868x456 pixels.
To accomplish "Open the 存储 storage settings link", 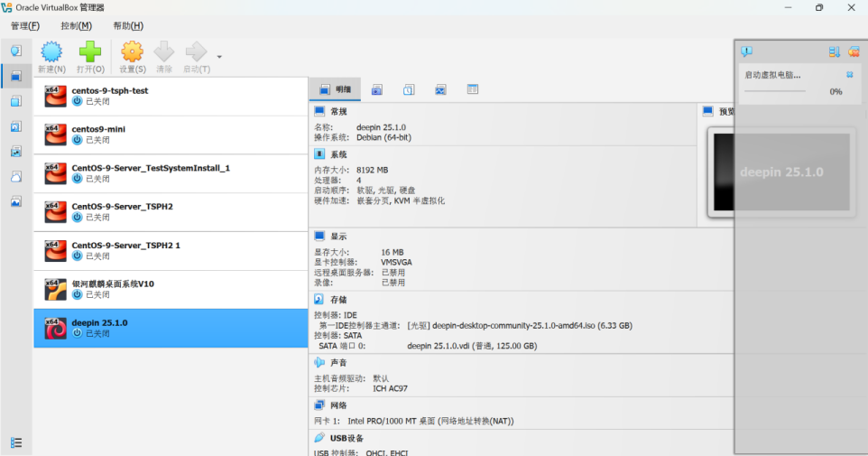I will coord(338,300).
